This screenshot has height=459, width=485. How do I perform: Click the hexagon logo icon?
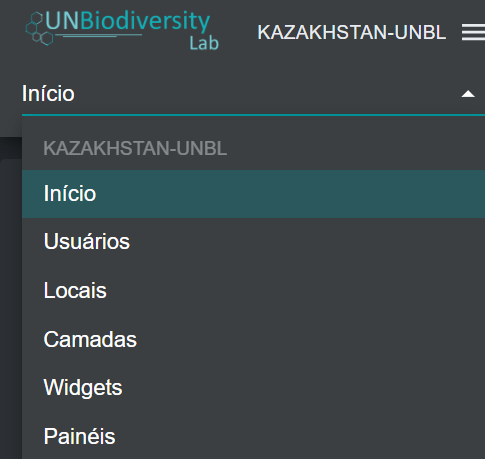[x=35, y=28]
